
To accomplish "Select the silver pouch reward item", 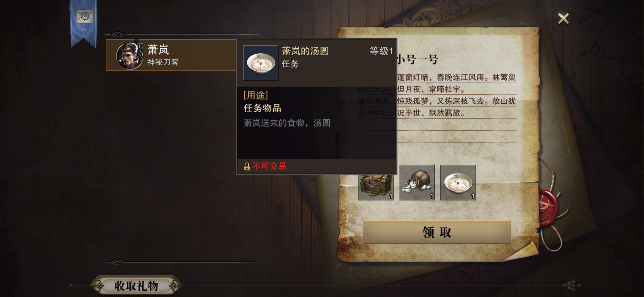I will (417, 182).
